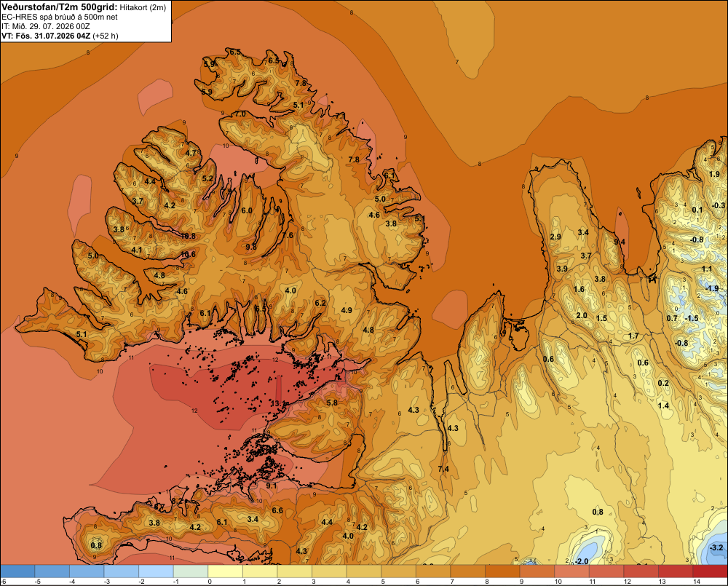Click the 'IT: Mið. 29. 07. 2026 00Z' line
The image size is (728, 586).
(45, 26)
